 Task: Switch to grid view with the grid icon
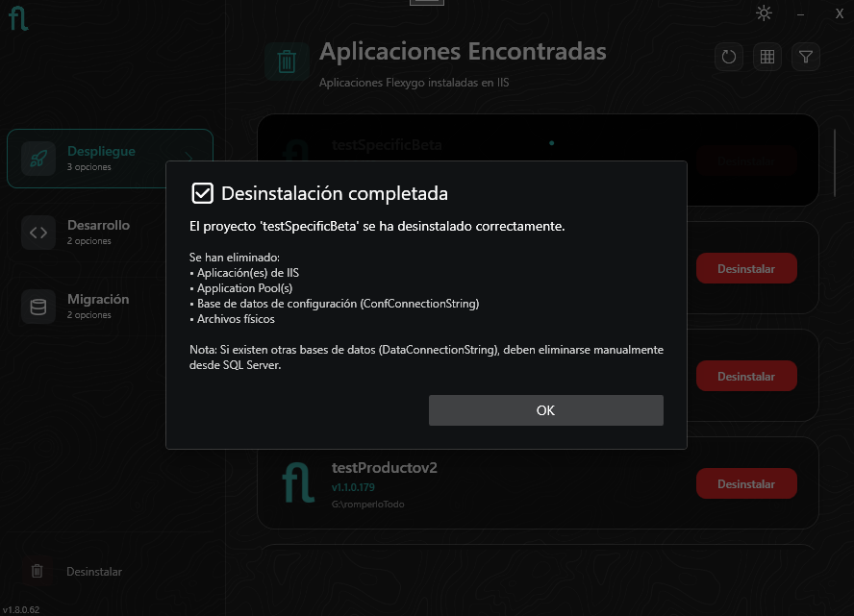coord(766,57)
